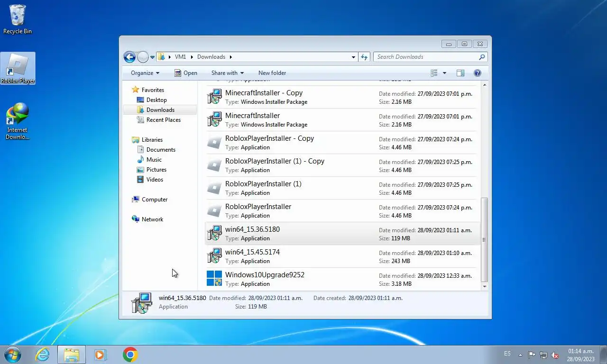Open the Recycle Bin desktop icon
The width and height of the screenshot is (607, 364).
(18, 19)
